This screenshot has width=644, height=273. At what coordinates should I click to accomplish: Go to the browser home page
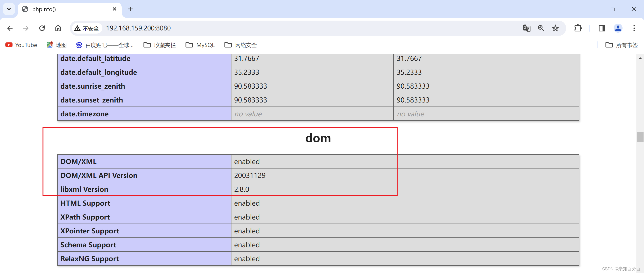[58, 28]
